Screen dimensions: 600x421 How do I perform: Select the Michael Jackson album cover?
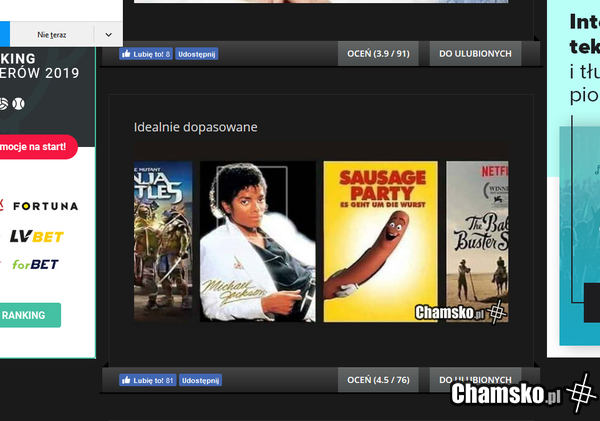click(x=258, y=240)
